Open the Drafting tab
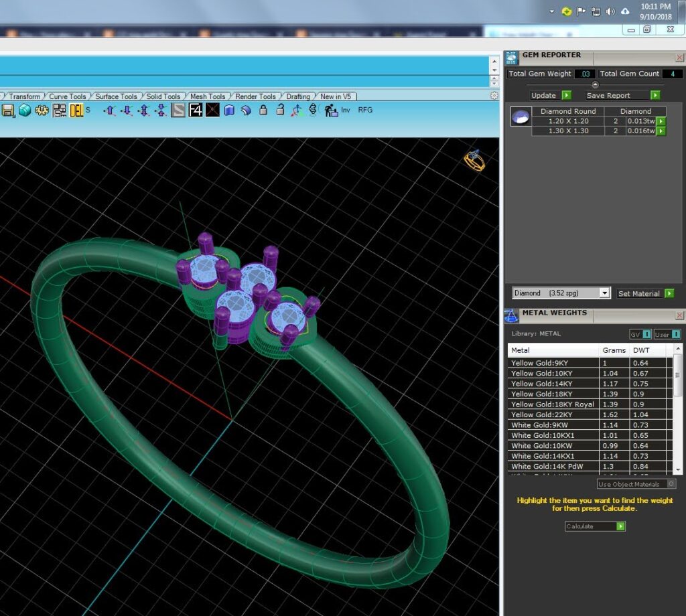The image size is (686, 616). click(x=298, y=96)
